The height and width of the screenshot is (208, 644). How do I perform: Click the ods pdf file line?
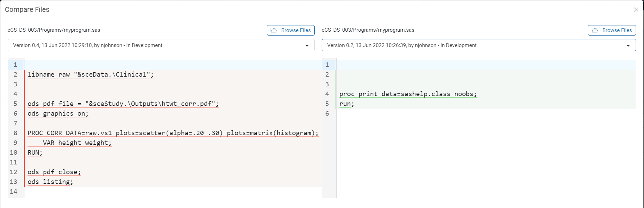point(123,104)
